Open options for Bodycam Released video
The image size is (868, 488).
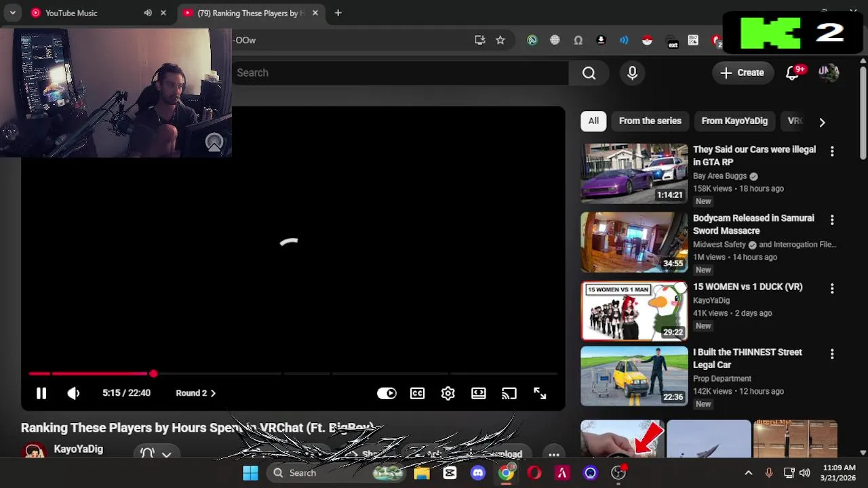point(832,220)
